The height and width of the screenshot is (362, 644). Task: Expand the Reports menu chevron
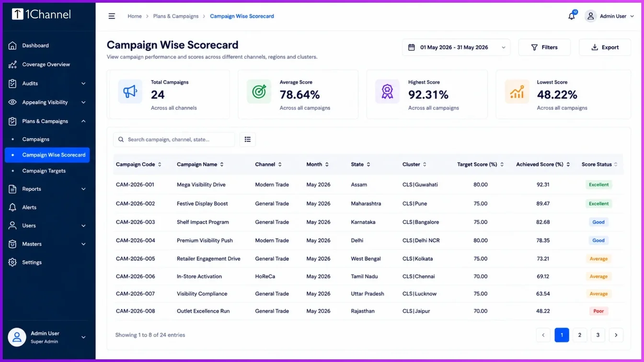tap(83, 189)
